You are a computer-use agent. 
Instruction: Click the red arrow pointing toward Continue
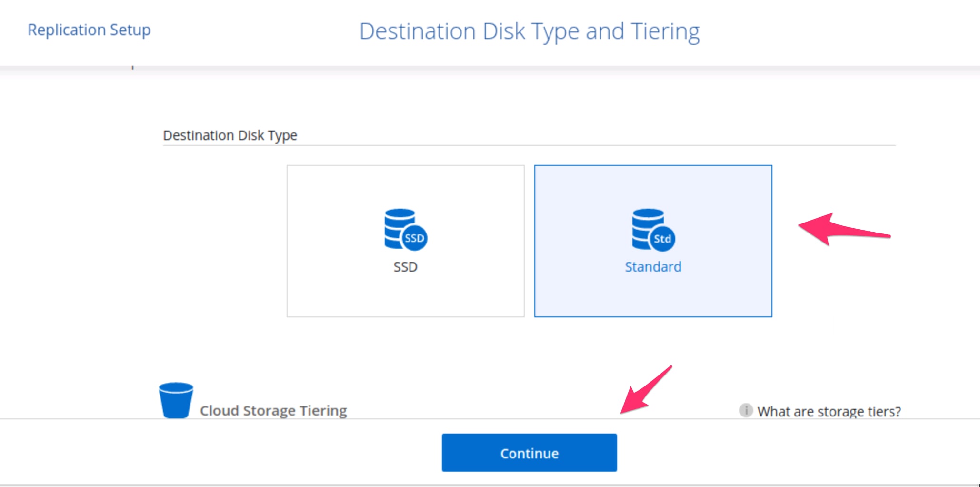645,391
